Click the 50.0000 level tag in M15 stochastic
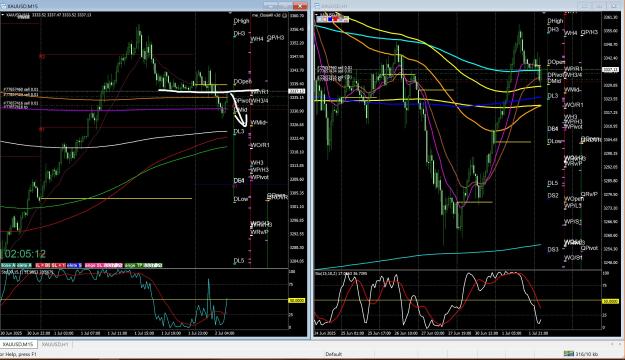This screenshot has width=625, height=360. [297, 300]
